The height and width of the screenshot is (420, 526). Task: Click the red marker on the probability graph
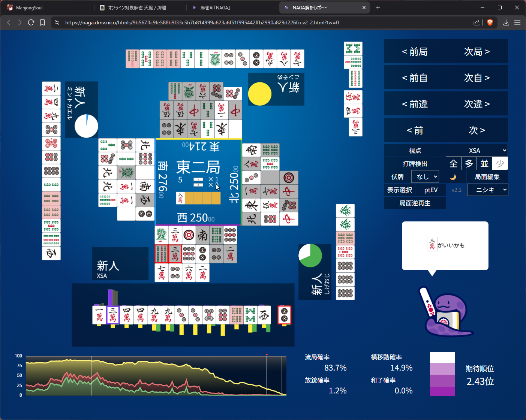267,354
